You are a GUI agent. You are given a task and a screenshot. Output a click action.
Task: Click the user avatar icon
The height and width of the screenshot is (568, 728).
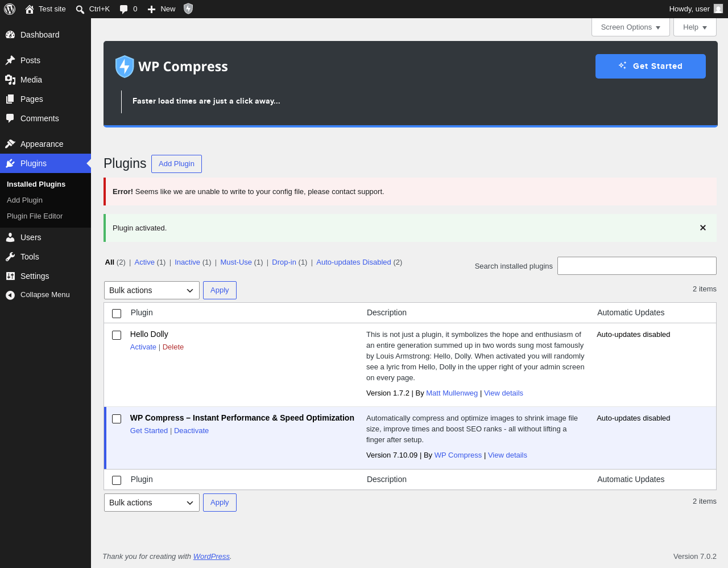[718, 9]
